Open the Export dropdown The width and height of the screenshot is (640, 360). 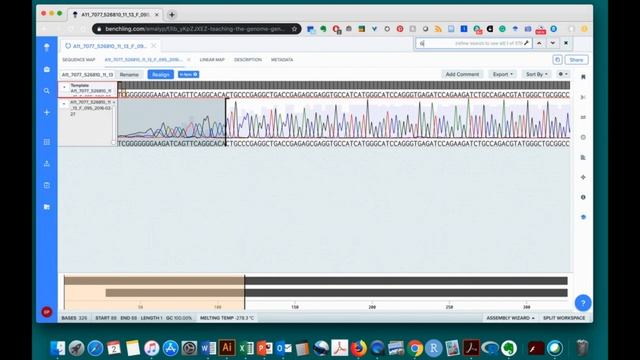pos(502,74)
